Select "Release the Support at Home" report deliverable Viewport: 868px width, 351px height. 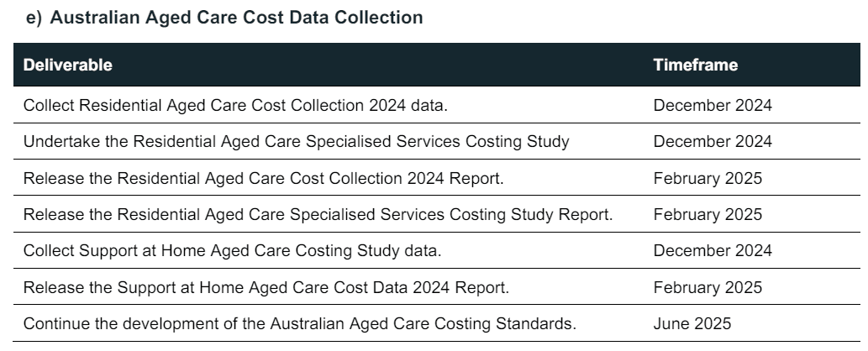point(266,288)
